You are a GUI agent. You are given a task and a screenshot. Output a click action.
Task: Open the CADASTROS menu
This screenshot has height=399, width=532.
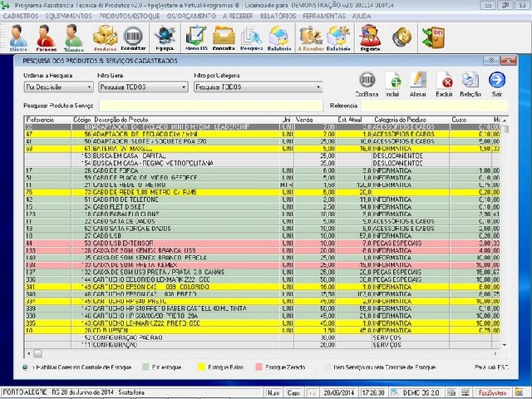pos(21,16)
